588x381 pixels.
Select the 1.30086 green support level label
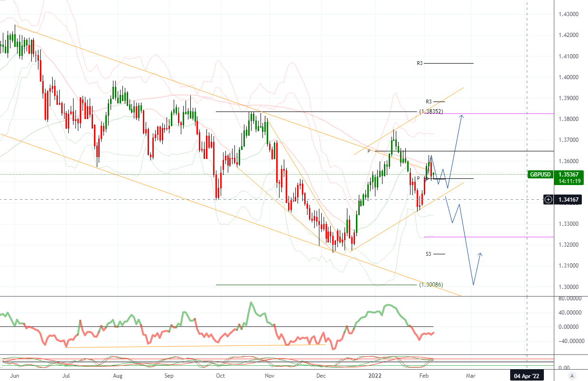(x=431, y=285)
